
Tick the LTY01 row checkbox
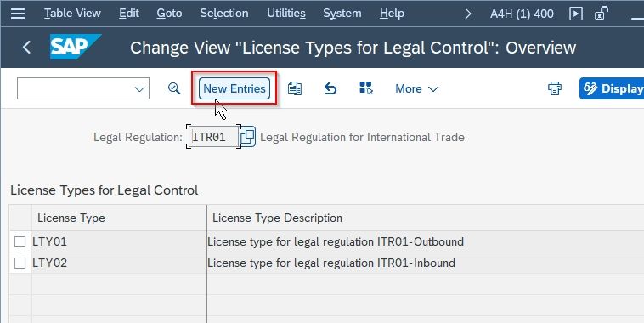click(x=20, y=241)
